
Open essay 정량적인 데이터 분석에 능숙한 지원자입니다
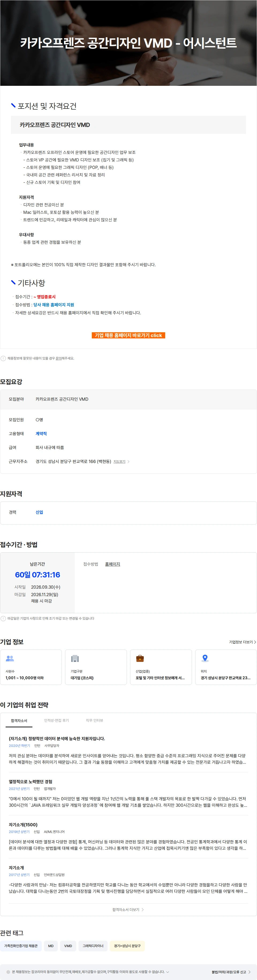tap(57, 738)
